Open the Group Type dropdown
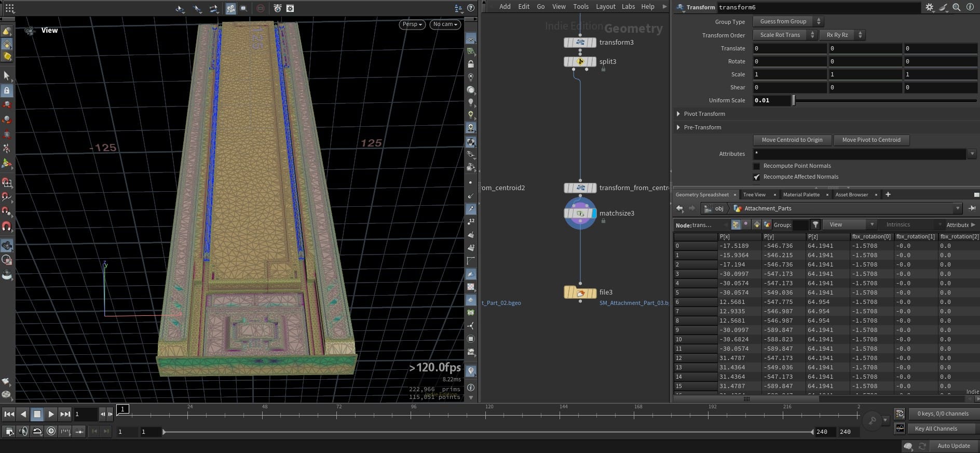980x453 pixels. (x=787, y=22)
